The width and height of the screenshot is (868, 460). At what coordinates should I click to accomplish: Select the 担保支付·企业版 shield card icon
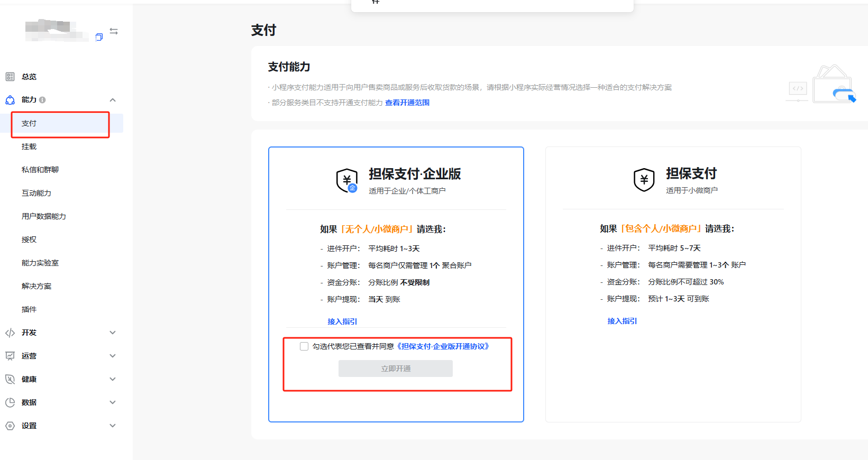click(x=347, y=180)
